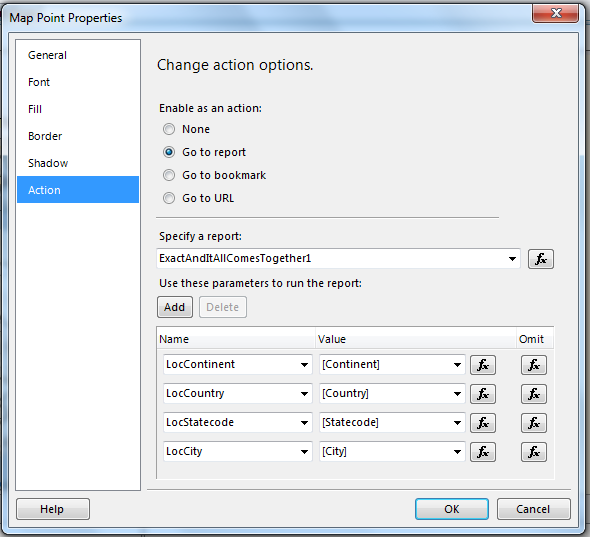The width and height of the screenshot is (590, 537).
Task: Select the Go to report option
Action: 169,152
